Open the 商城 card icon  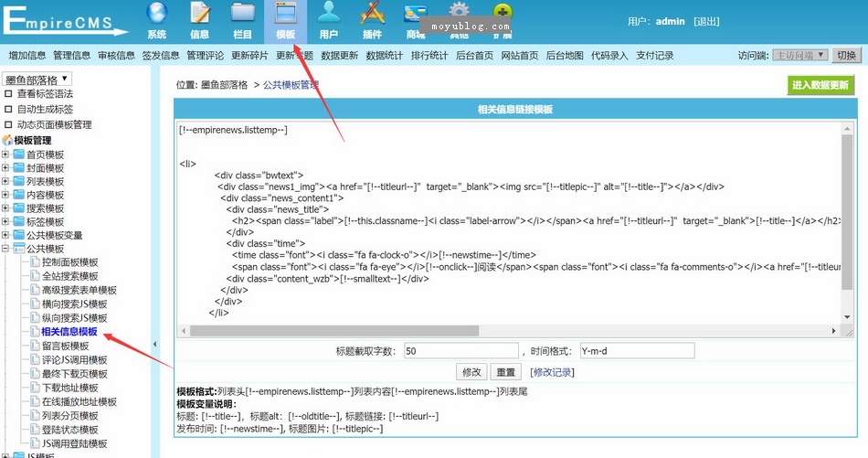(x=415, y=12)
